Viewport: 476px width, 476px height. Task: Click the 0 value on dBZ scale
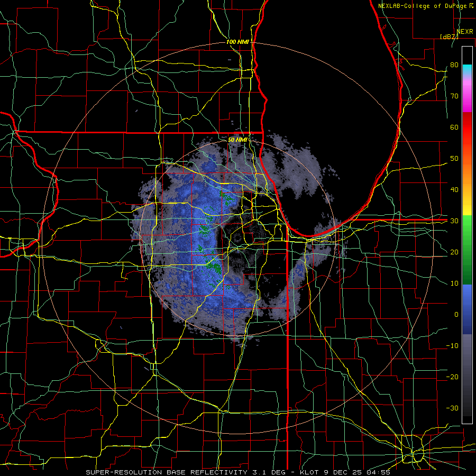(x=456, y=315)
